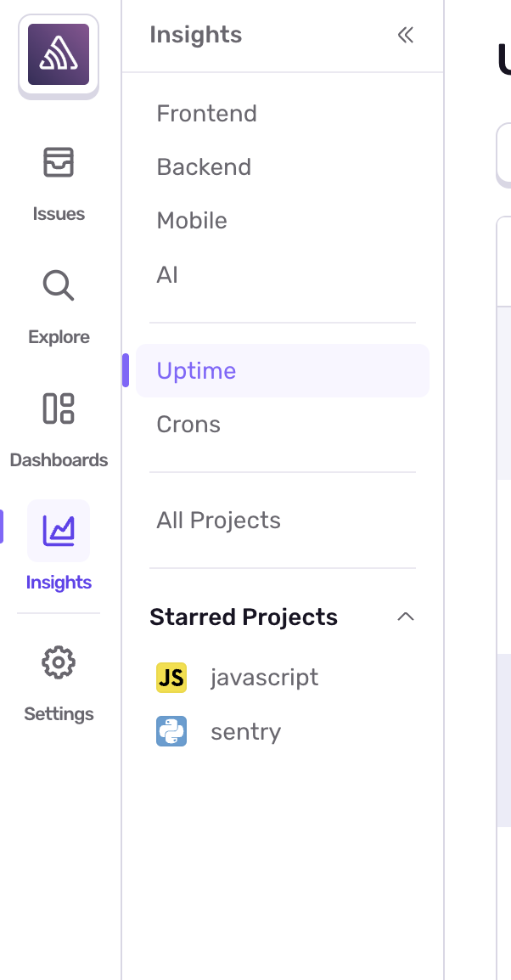
Task: Collapse the Insights sidebar panel
Action: [x=406, y=35]
